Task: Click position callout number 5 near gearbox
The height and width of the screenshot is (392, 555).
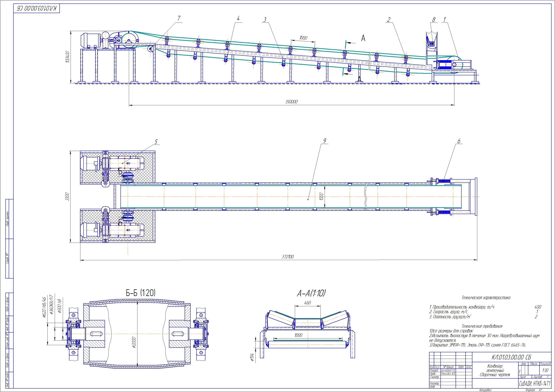Action: click(x=156, y=142)
